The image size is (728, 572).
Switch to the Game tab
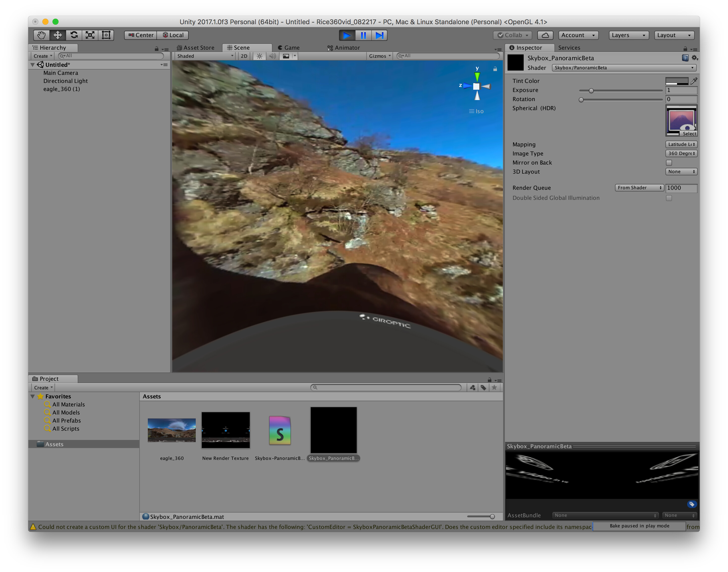[x=289, y=48]
